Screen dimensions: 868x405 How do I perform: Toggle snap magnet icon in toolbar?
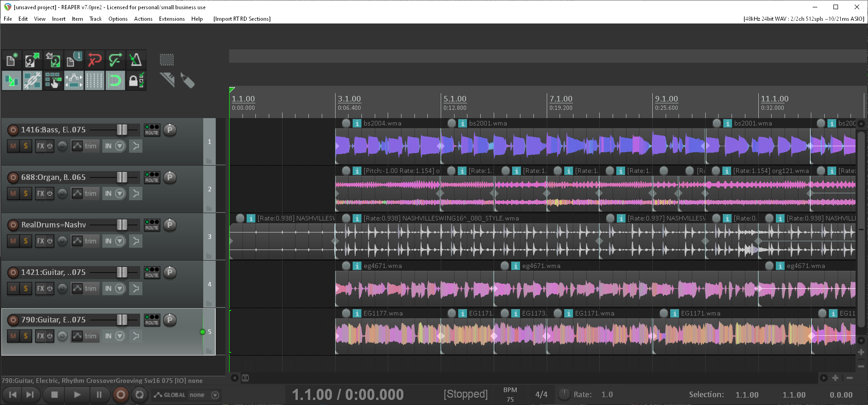tap(115, 81)
